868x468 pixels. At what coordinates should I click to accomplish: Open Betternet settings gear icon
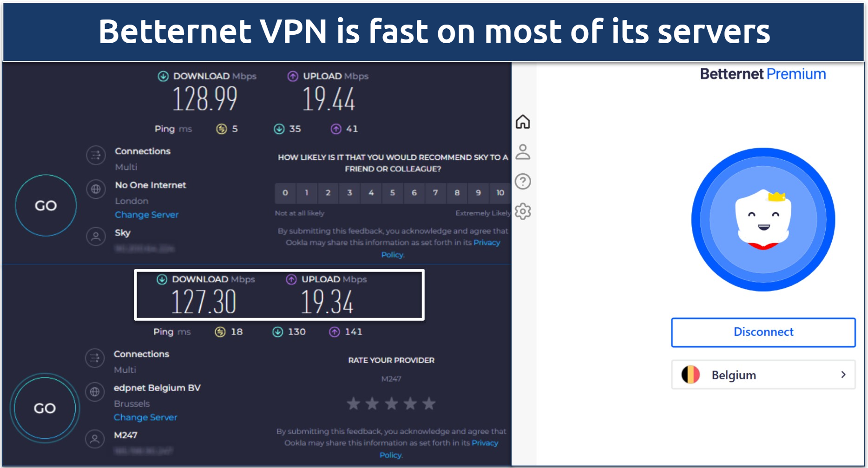point(523,211)
